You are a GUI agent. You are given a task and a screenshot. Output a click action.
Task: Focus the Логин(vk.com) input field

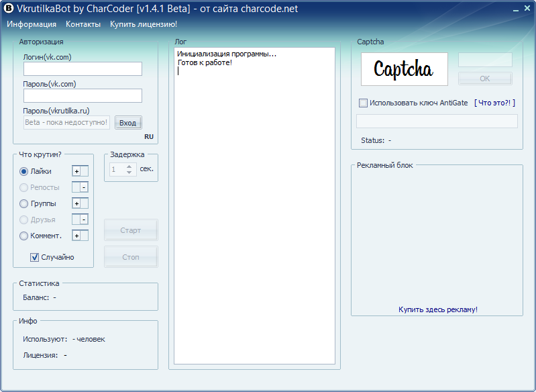pyautogui.click(x=83, y=68)
